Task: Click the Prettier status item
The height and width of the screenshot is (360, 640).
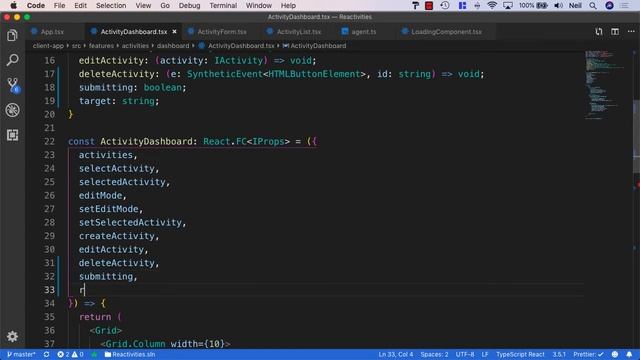Action: (588, 354)
